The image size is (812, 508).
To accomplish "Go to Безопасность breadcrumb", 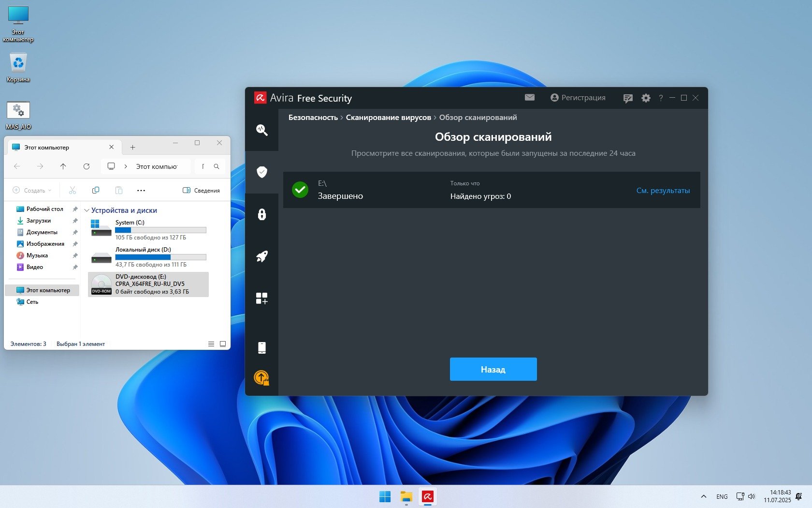I will [313, 118].
